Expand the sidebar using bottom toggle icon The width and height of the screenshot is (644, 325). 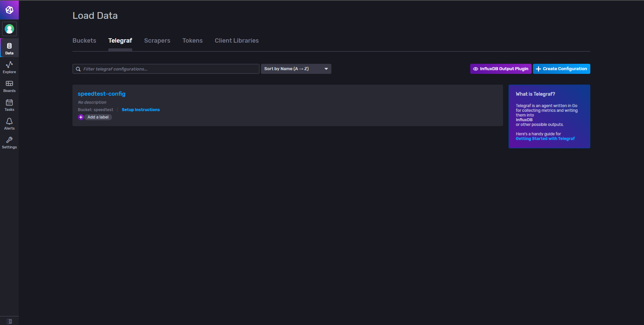[9, 321]
